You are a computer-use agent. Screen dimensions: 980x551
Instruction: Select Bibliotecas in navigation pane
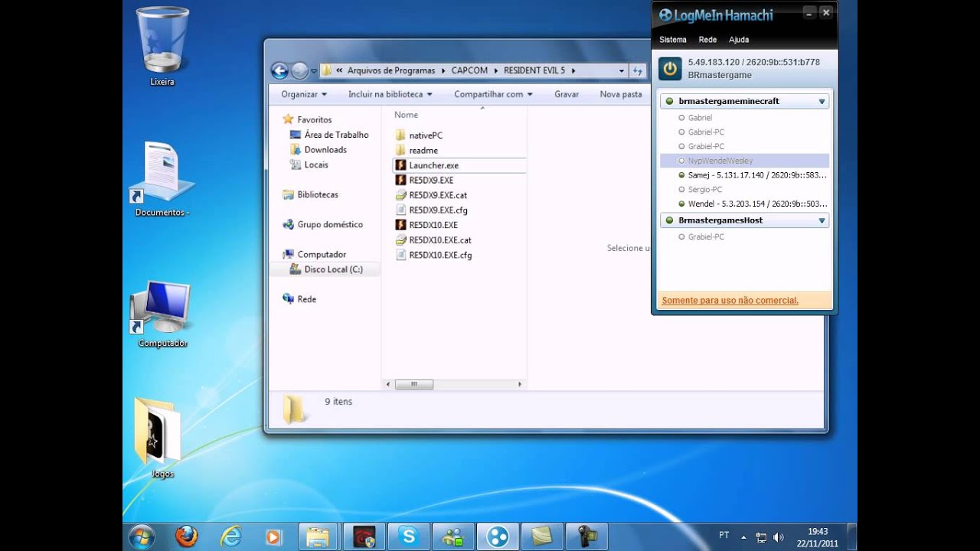tap(318, 194)
